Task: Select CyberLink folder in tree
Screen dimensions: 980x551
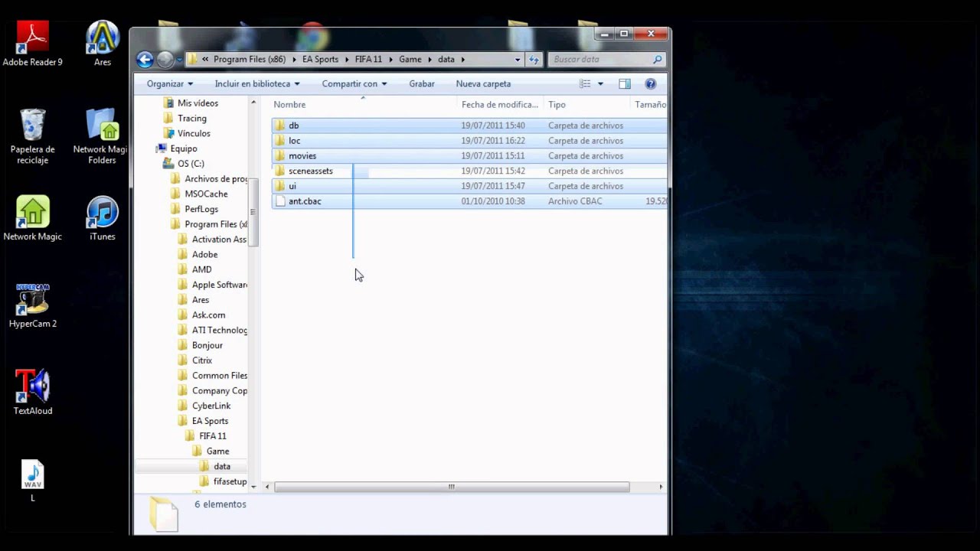Action: [x=211, y=406]
